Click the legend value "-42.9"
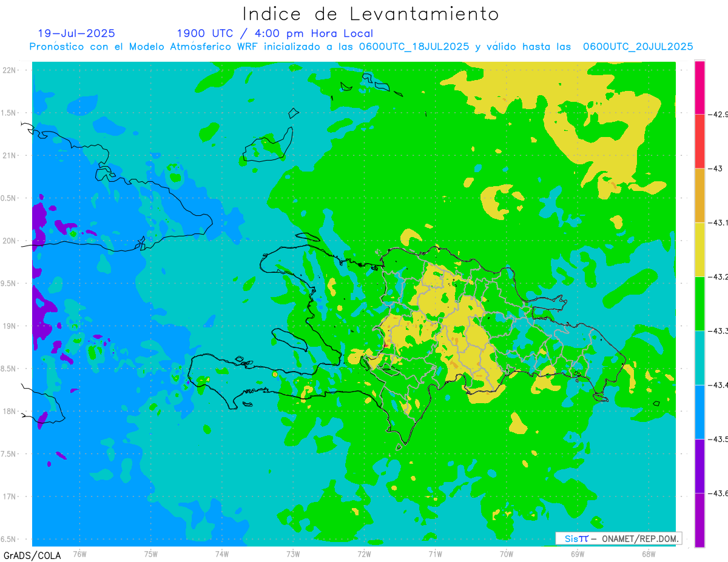728x562 pixels. click(718, 114)
